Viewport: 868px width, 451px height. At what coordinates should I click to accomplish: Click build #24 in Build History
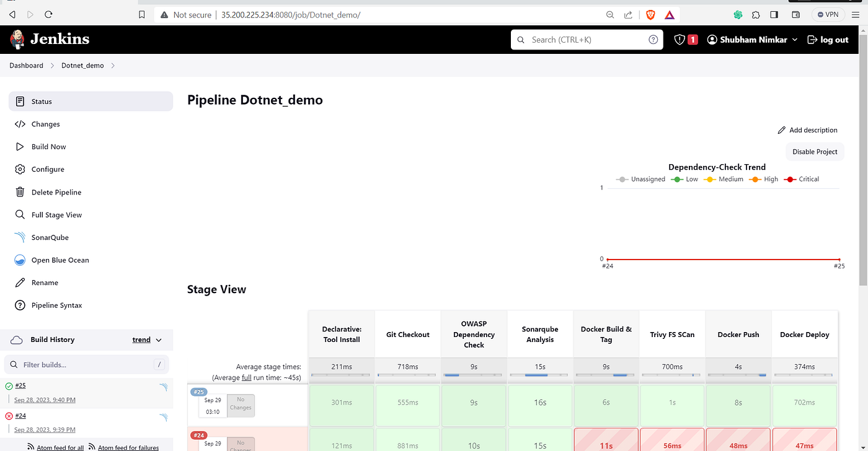(x=21, y=415)
